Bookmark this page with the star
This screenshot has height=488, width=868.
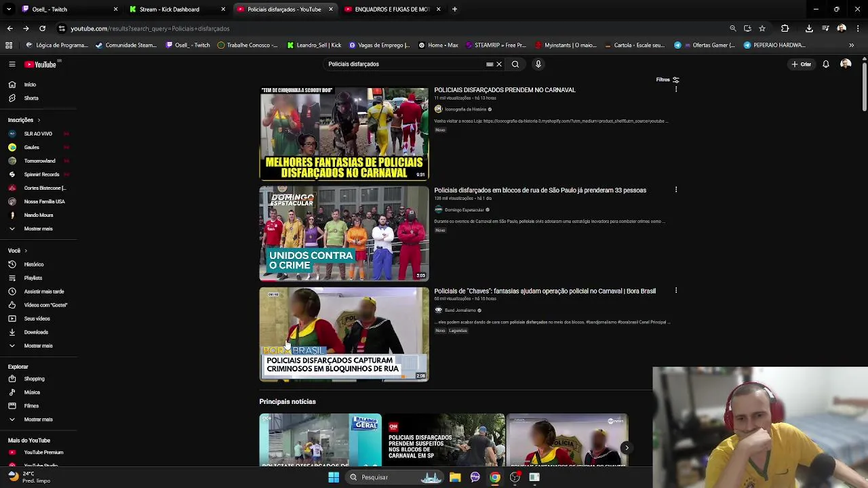[762, 28]
